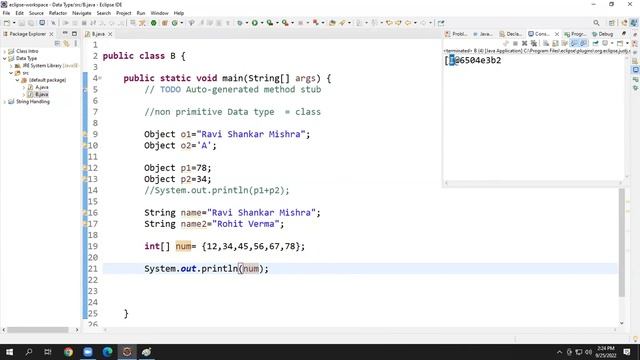Toggle Scroll Lock in console toolbar

[x=555, y=43]
